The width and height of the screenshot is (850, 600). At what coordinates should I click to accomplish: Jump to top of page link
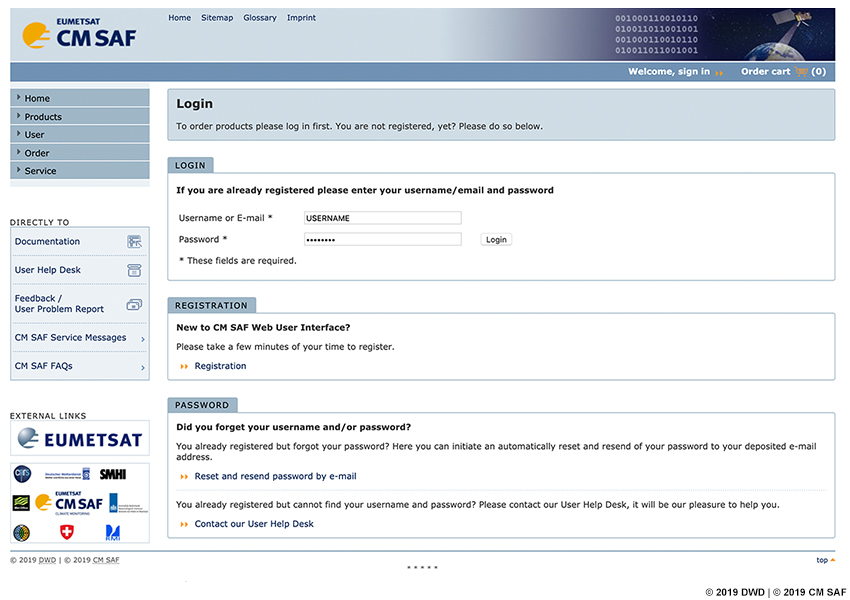(x=825, y=560)
